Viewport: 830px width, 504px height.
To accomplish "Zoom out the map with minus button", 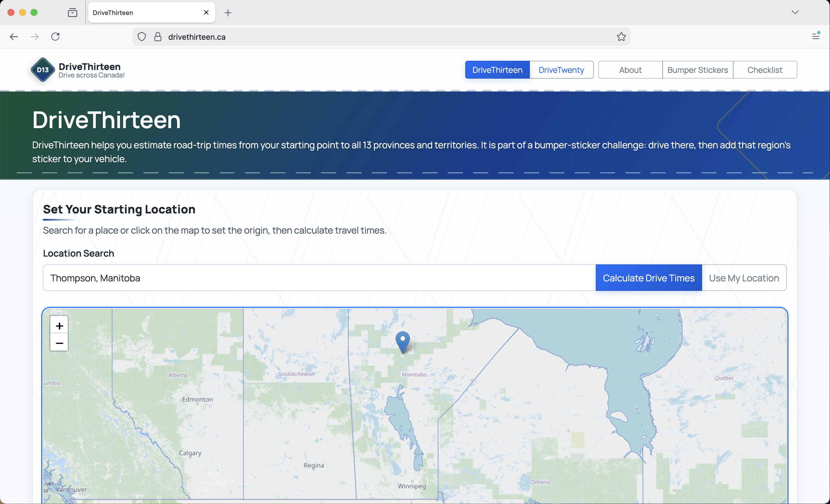I will click(59, 343).
